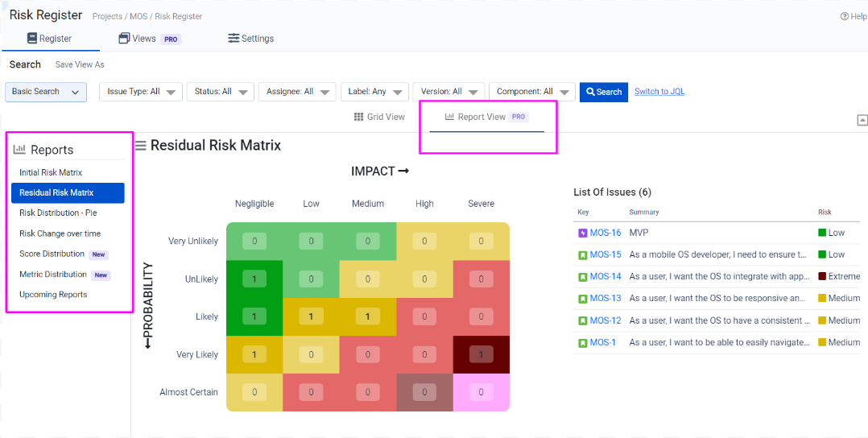Click the dark red Very Likely-Severe matrix cell
The width and height of the screenshot is (868, 438).
(x=481, y=354)
